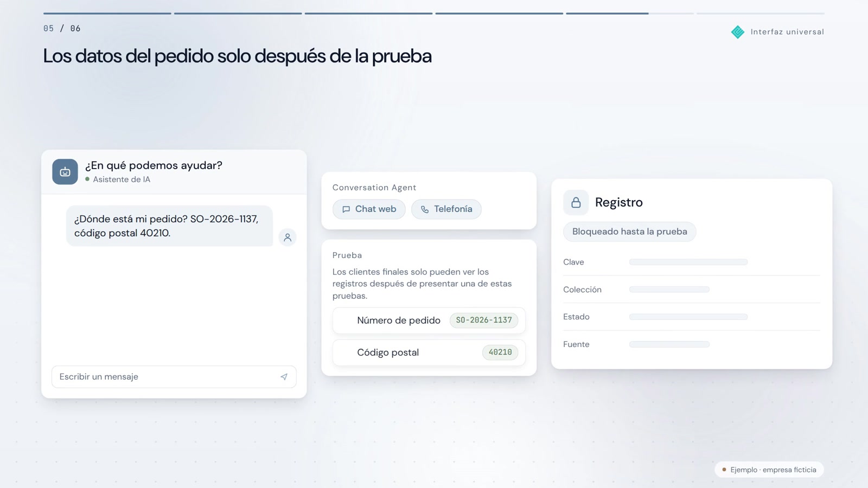Jump to first slide progress segment
This screenshot has height=488, width=868.
(107, 14)
